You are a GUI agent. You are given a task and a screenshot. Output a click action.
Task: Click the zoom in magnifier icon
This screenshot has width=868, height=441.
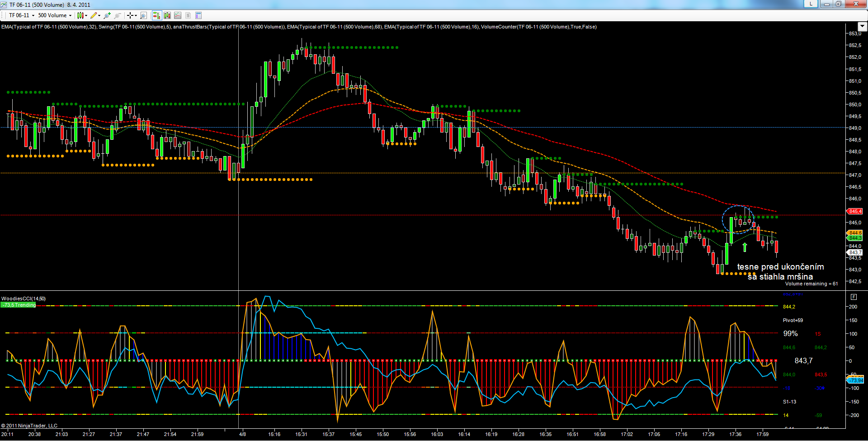107,15
